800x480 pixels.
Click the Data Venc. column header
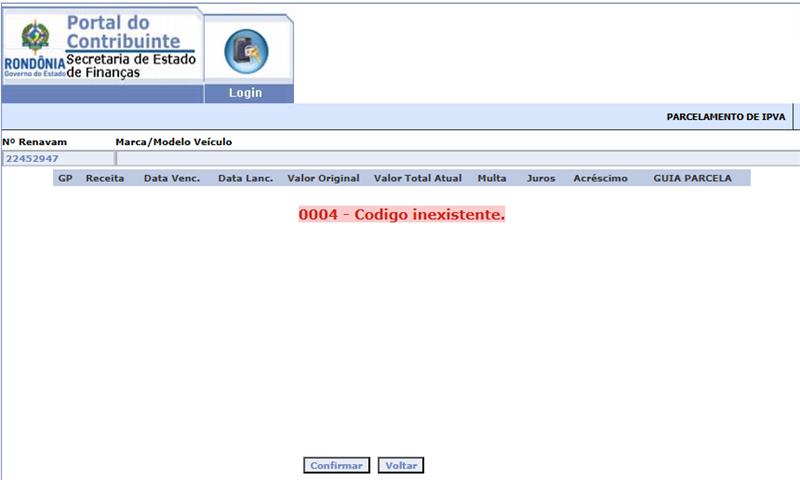pos(172,178)
